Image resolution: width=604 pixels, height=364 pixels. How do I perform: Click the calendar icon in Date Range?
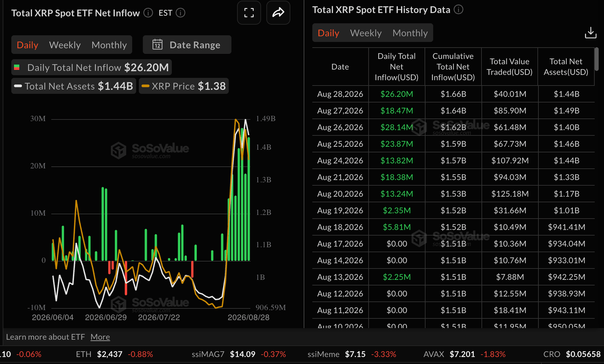click(x=157, y=45)
